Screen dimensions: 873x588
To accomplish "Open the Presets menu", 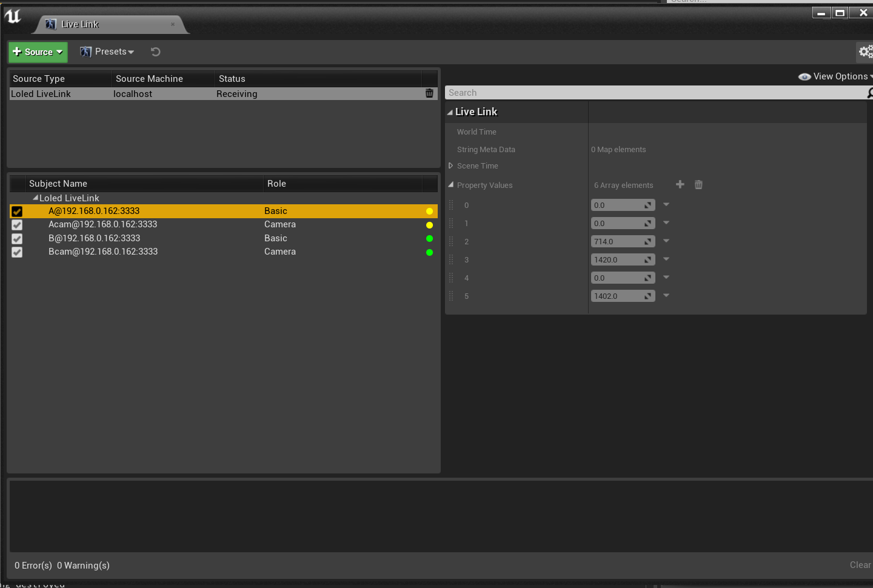I will [107, 52].
